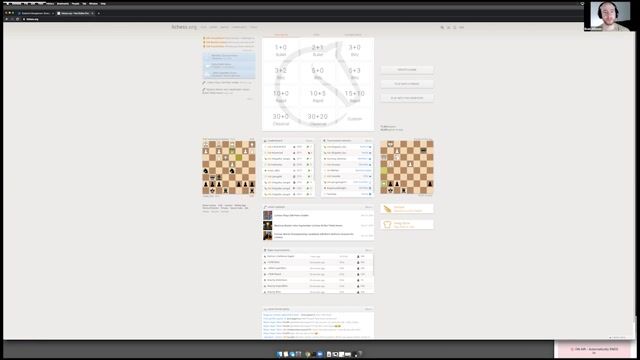Select the 10+0 Rapid tile
The height and width of the screenshot is (360, 640).
(x=281, y=96)
